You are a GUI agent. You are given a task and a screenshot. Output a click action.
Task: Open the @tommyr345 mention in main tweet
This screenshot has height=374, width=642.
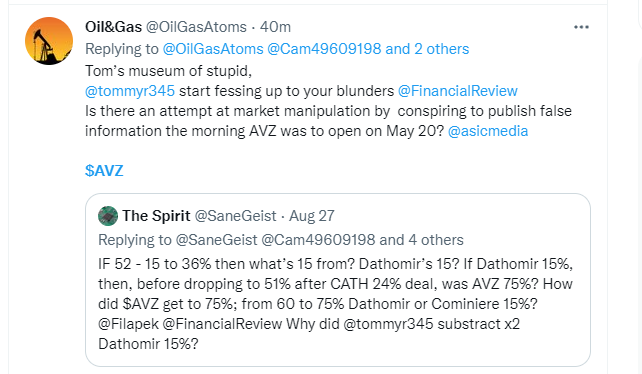[130, 91]
